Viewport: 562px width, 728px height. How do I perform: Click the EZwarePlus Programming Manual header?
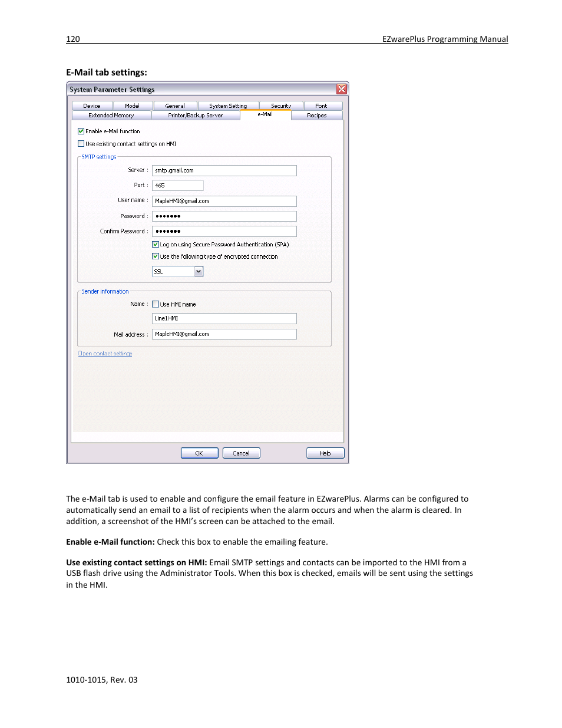(445, 39)
